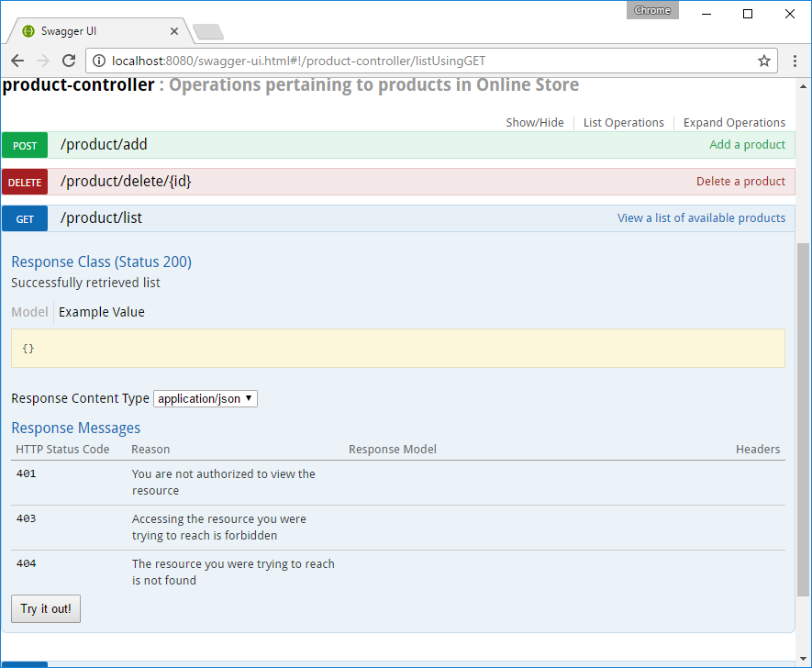Toggle Show/Hide for the operations list
The width and height of the screenshot is (812, 668).
click(x=535, y=122)
